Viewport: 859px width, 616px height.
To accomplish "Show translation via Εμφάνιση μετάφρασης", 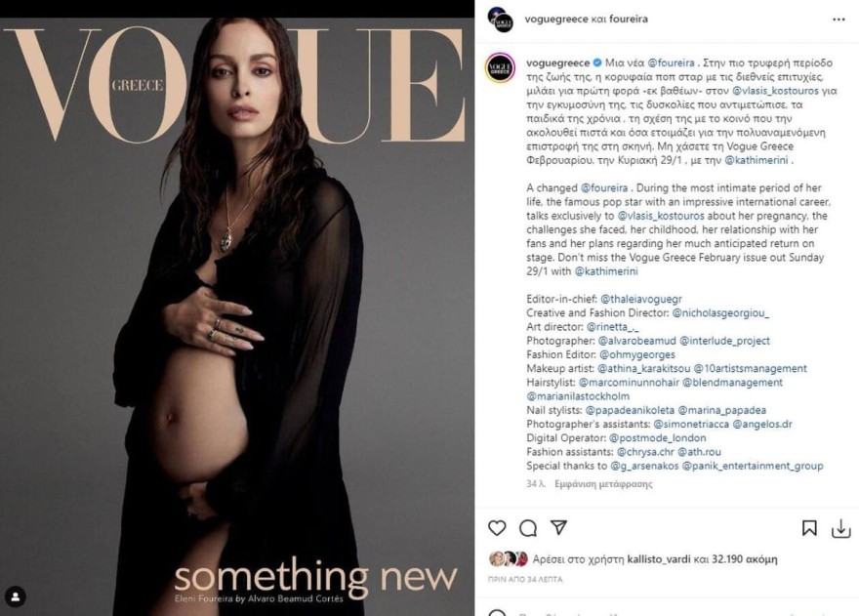I will pyautogui.click(x=603, y=484).
